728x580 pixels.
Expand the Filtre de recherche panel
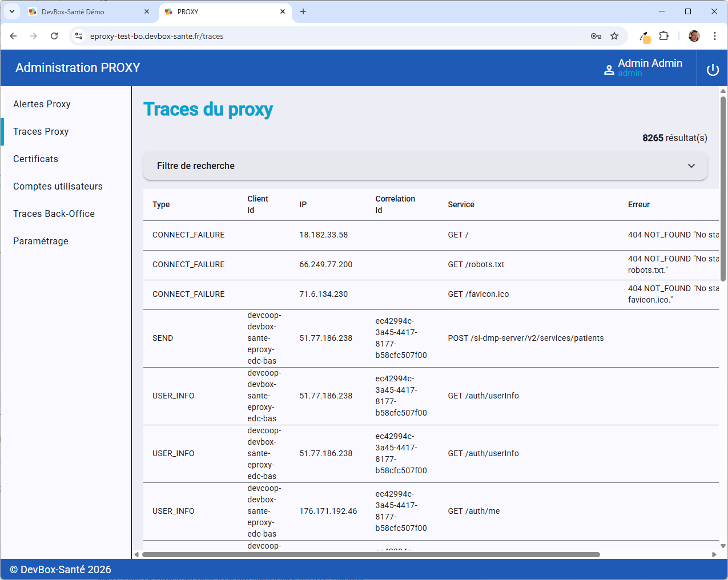coord(691,166)
